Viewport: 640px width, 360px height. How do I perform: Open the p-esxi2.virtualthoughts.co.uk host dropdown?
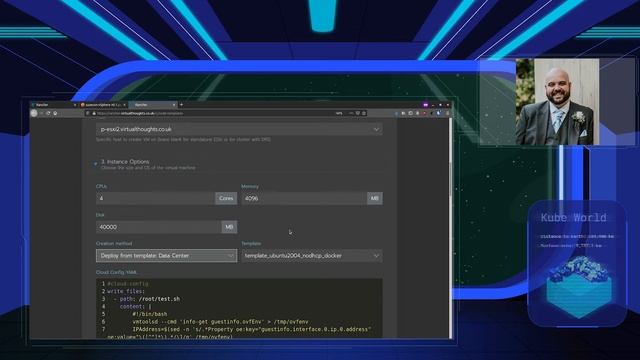(x=239, y=129)
